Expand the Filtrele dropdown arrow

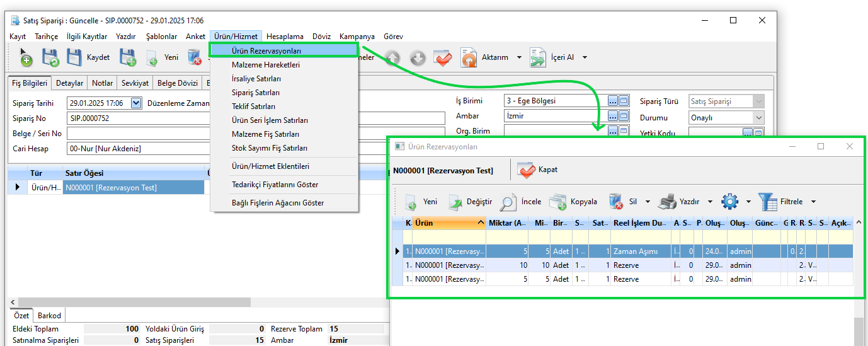tap(813, 202)
